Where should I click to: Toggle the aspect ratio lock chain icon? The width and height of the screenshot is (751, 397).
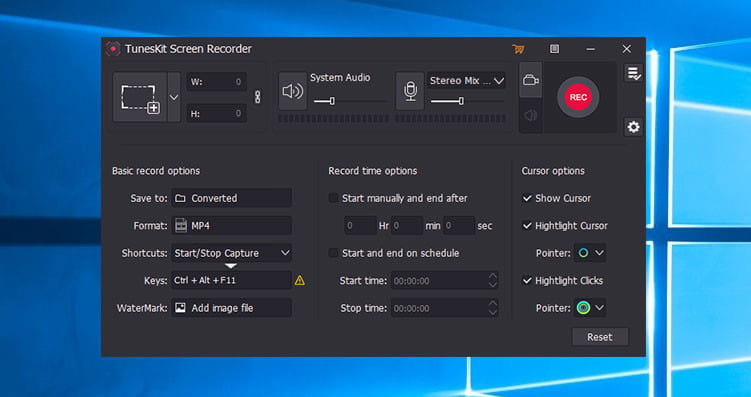257,97
